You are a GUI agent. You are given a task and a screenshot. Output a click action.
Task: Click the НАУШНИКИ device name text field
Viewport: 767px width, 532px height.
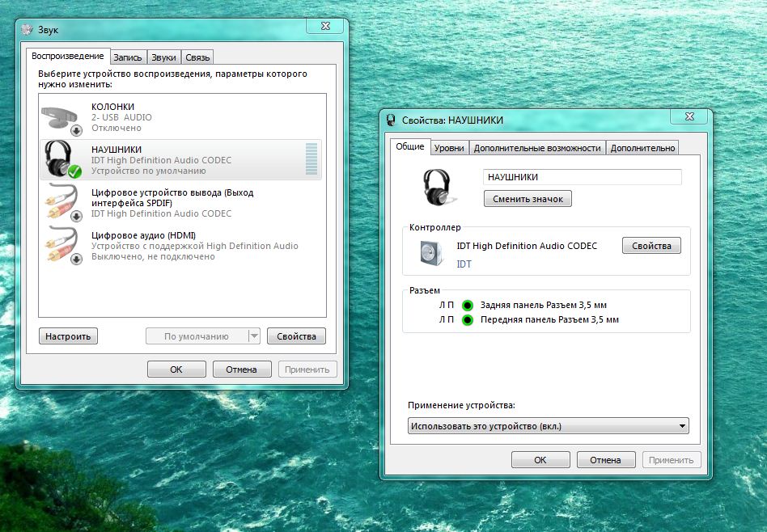582,177
